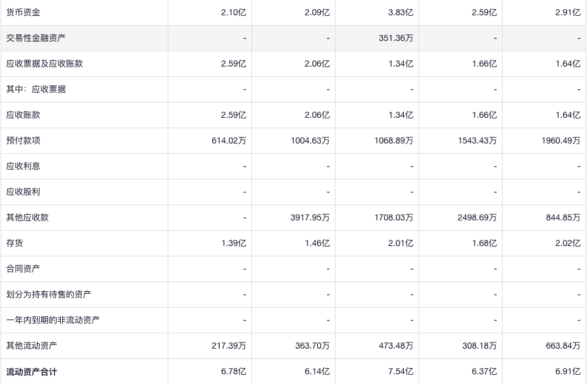Click the 货币资金 row label
This screenshot has height=384, width=588.
coord(23,12)
